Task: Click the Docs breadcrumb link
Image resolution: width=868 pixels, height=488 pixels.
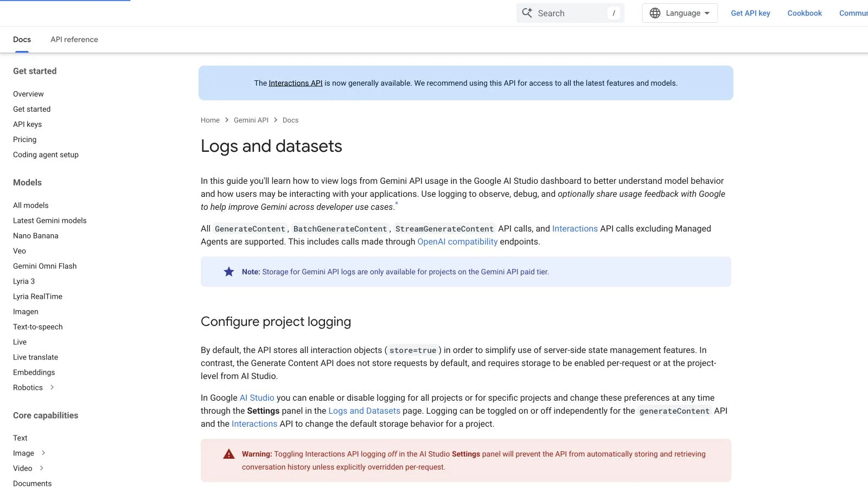Action: click(290, 120)
